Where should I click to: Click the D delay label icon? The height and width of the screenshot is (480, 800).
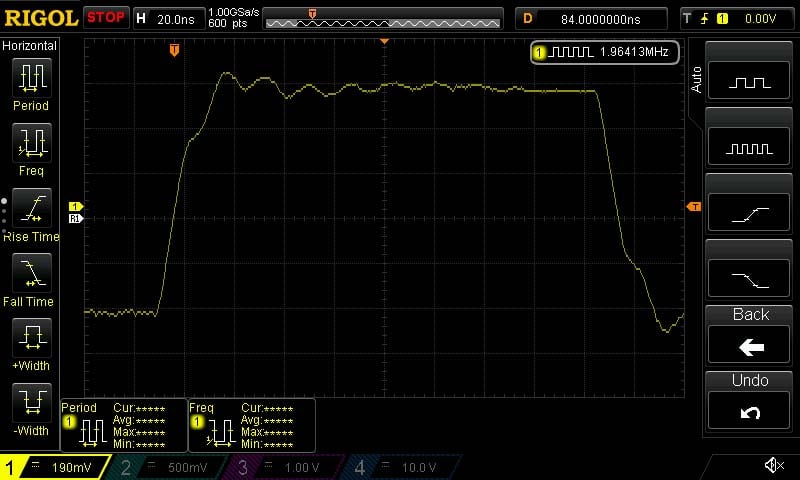(x=528, y=19)
